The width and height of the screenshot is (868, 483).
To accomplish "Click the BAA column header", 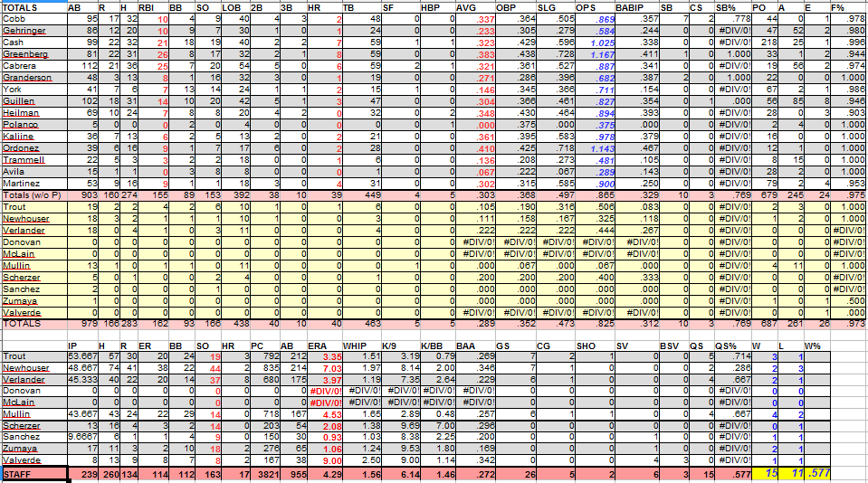I will [x=475, y=346].
